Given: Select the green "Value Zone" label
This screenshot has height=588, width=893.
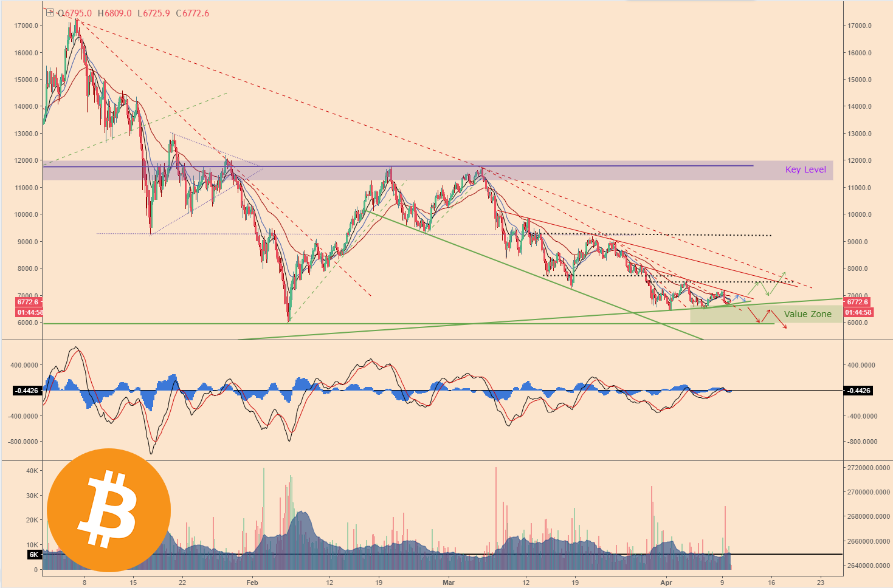Looking at the screenshot, I should click(x=807, y=314).
